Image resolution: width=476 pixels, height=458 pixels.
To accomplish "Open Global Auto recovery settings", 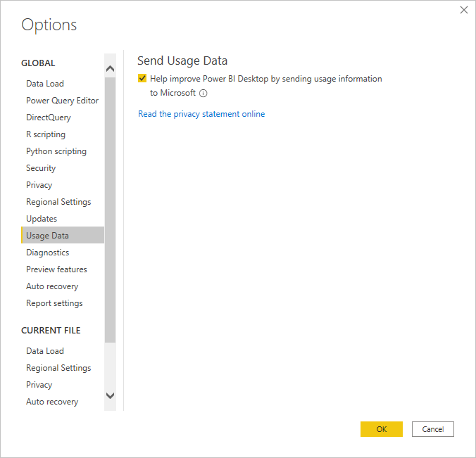I will [52, 286].
